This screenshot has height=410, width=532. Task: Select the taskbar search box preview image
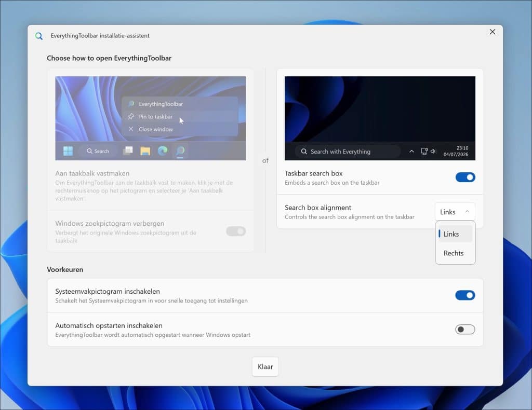[x=380, y=118]
